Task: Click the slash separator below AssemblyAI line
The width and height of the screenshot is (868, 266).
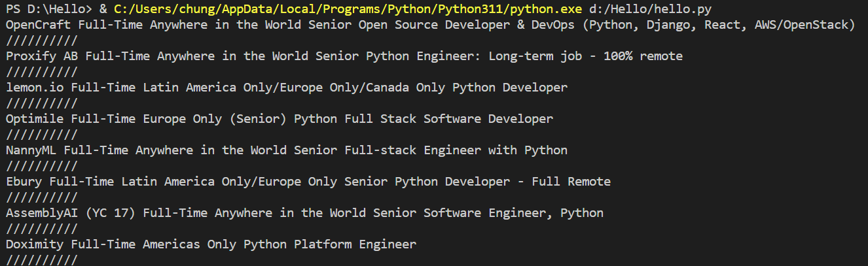Action: coord(42,229)
